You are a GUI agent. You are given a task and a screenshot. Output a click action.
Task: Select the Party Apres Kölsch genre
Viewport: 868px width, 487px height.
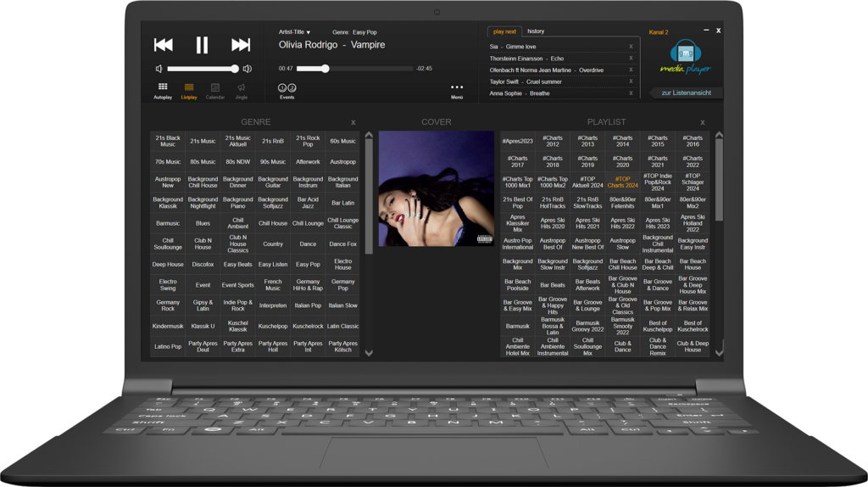click(x=342, y=346)
